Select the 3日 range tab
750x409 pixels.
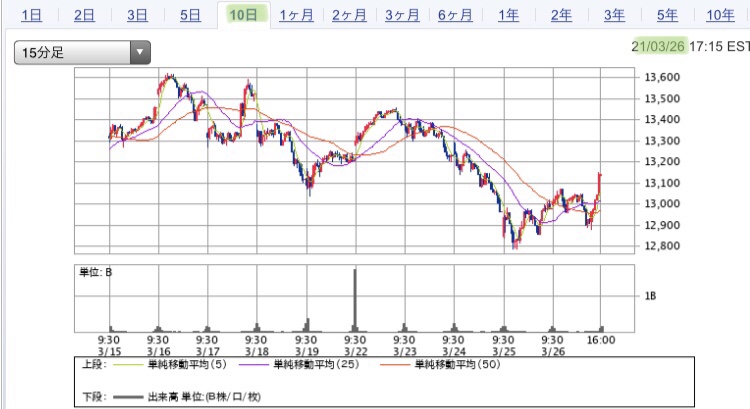pos(137,15)
